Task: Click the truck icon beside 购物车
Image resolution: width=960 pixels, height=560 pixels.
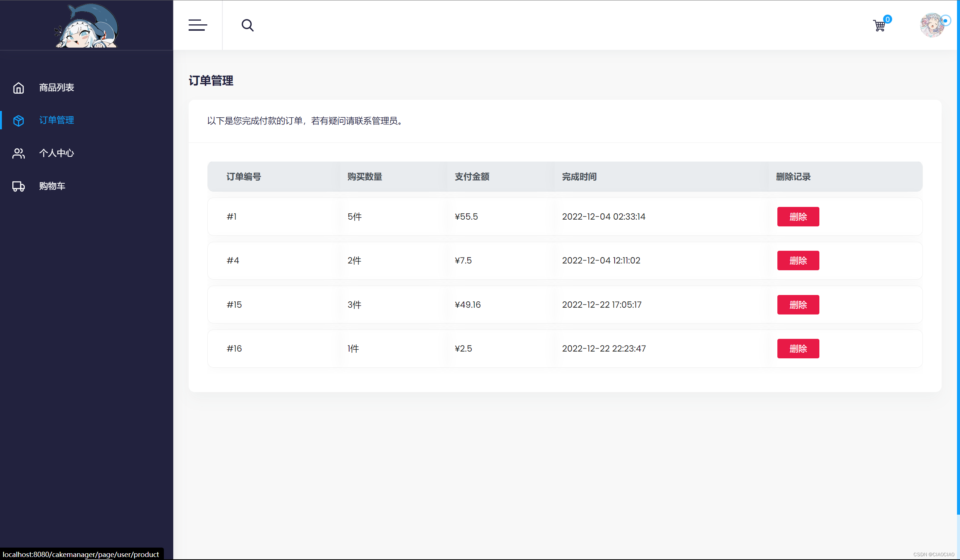Action: pos(18,186)
